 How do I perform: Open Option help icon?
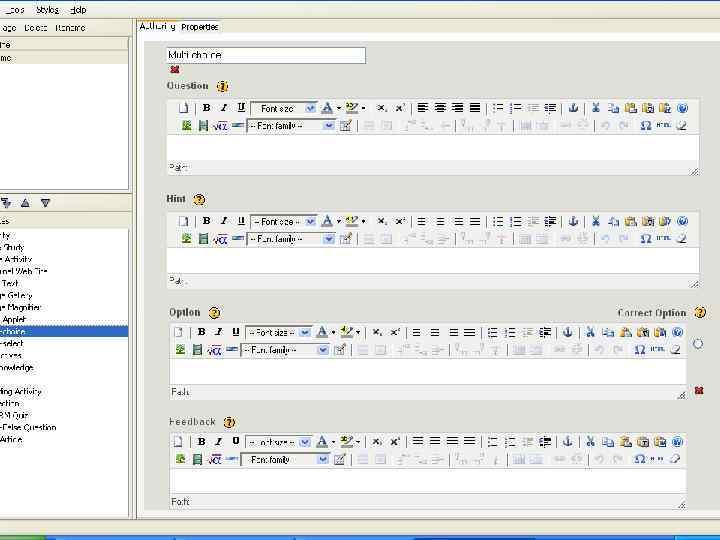tap(214, 313)
